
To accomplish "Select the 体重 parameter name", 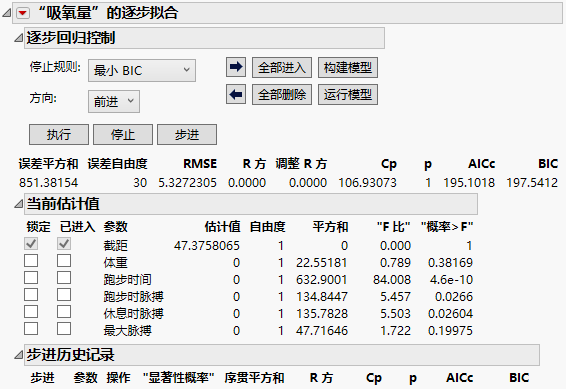I will pos(116,263).
